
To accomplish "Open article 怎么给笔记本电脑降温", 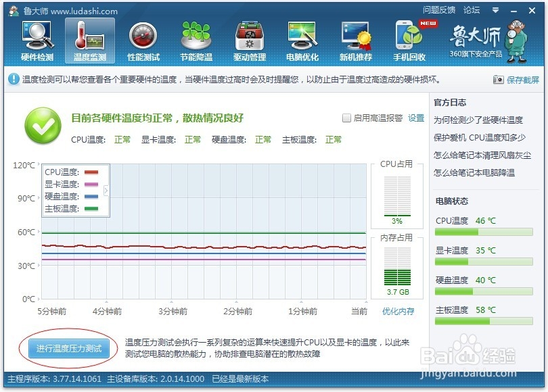I will click(474, 172).
